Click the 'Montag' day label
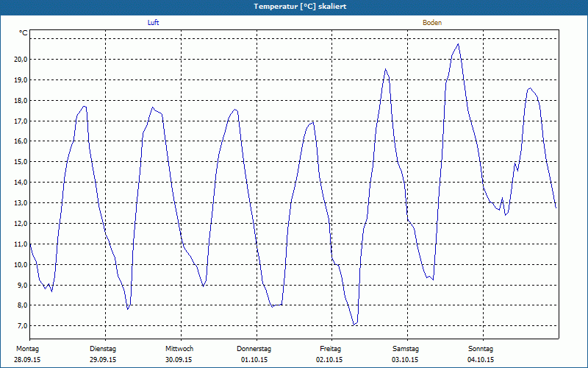The height and width of the screenshot is (368, 588). coord(27,349)
